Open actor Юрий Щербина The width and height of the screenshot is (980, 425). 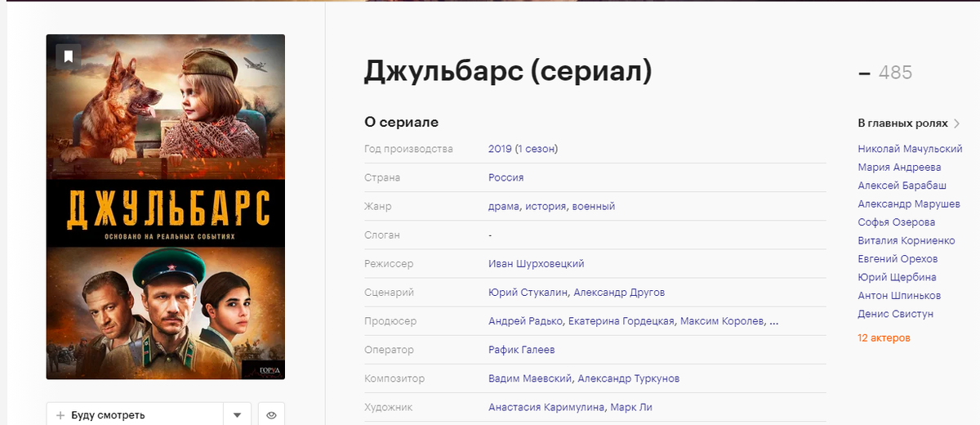coord(897,277)
